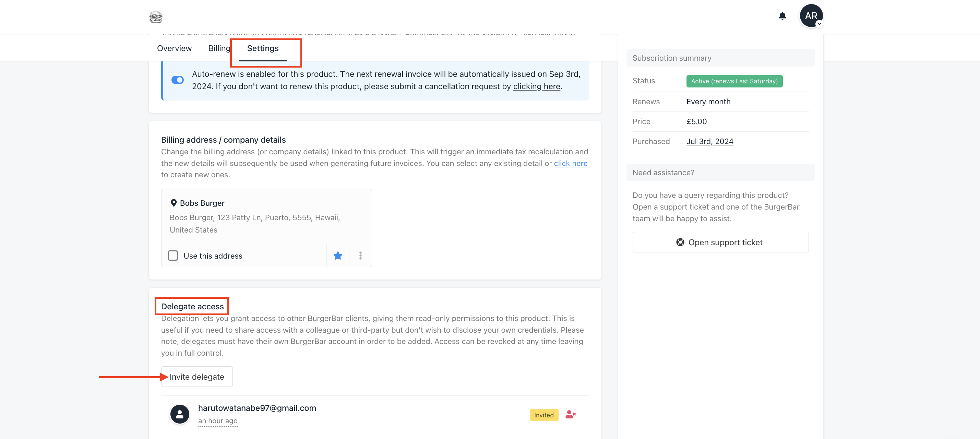980x439 pixels.
Task: Select the Overview tab
Action: pyautogui.click(x=175, y=48)
